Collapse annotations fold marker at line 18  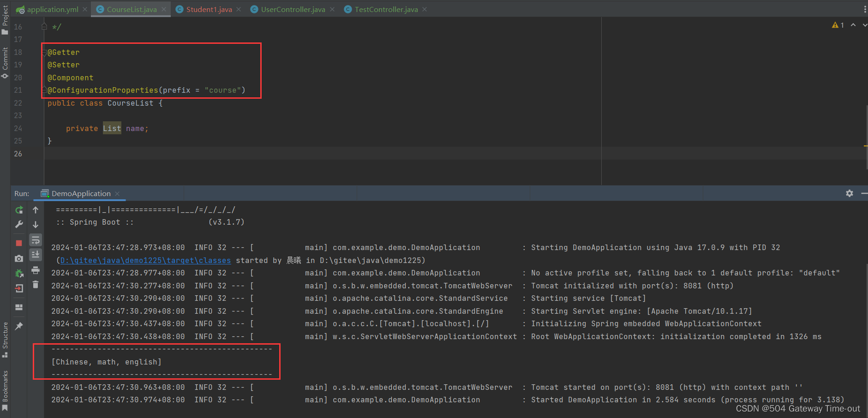click(44, 52)
